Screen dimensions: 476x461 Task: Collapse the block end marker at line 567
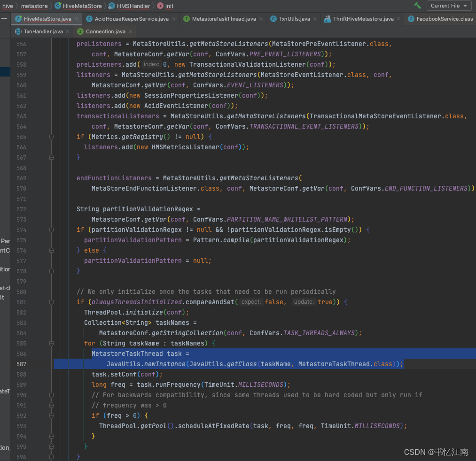pos(51,157)
